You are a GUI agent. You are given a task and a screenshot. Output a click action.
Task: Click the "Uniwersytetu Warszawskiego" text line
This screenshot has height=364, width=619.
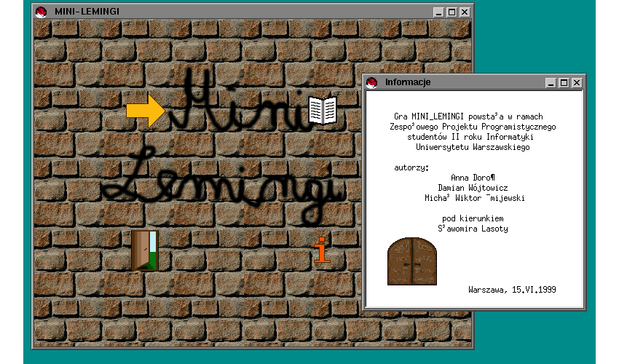click(x=473, y=146)
